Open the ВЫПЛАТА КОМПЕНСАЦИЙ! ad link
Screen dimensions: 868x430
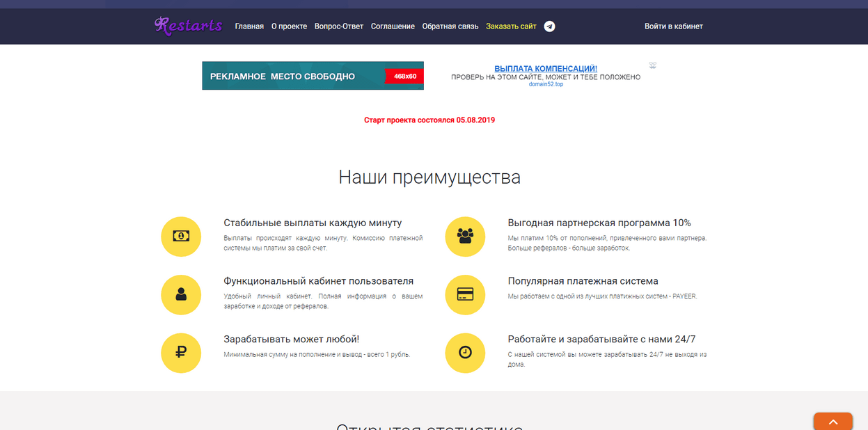(546, 68)
